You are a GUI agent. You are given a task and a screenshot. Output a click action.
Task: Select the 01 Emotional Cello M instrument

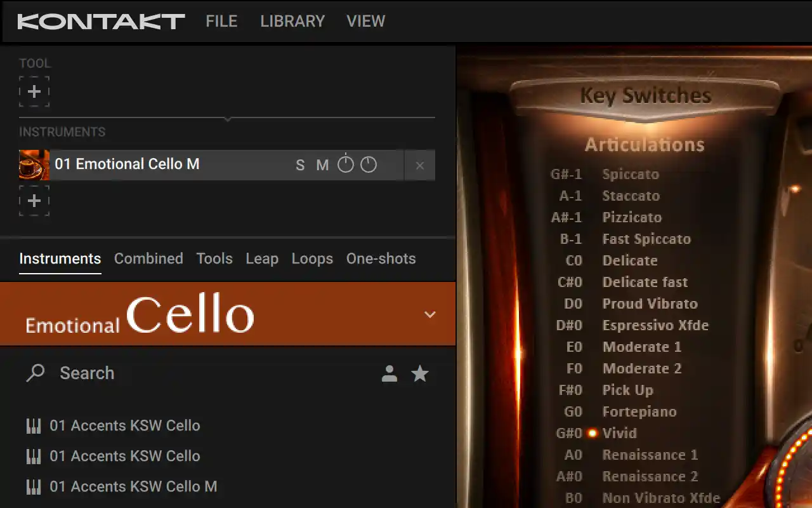click(127, 164)
